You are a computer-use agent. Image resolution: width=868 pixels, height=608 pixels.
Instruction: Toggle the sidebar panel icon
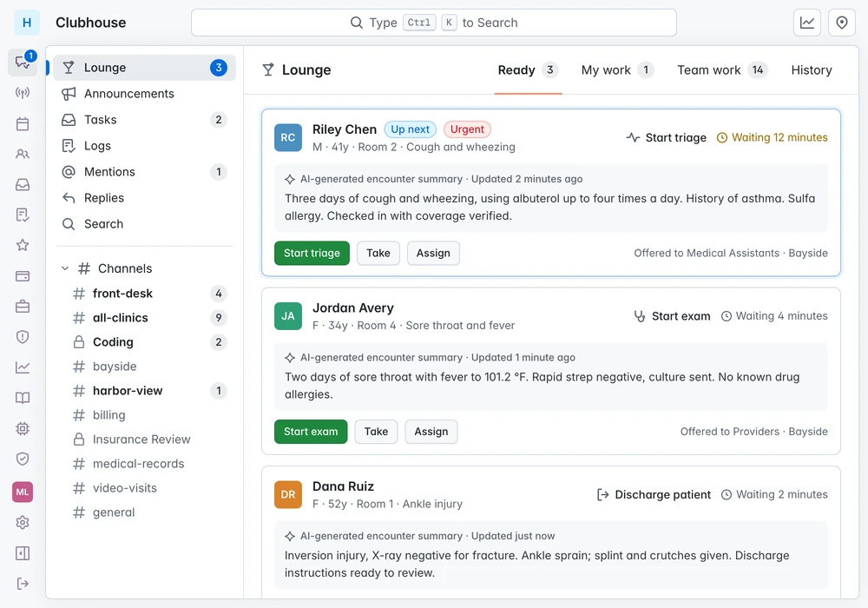coord(23,553)
